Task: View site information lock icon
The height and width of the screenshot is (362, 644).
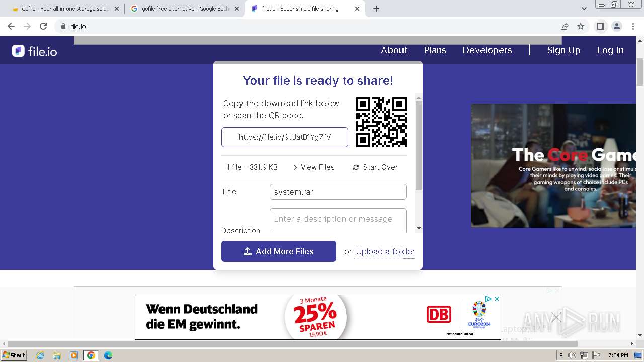Action: 63,26
